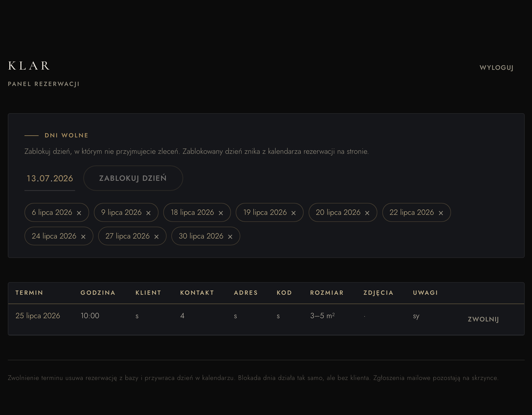Click the KLAR logo
This screenshot has height=415, width=532.
pos(29,66)
